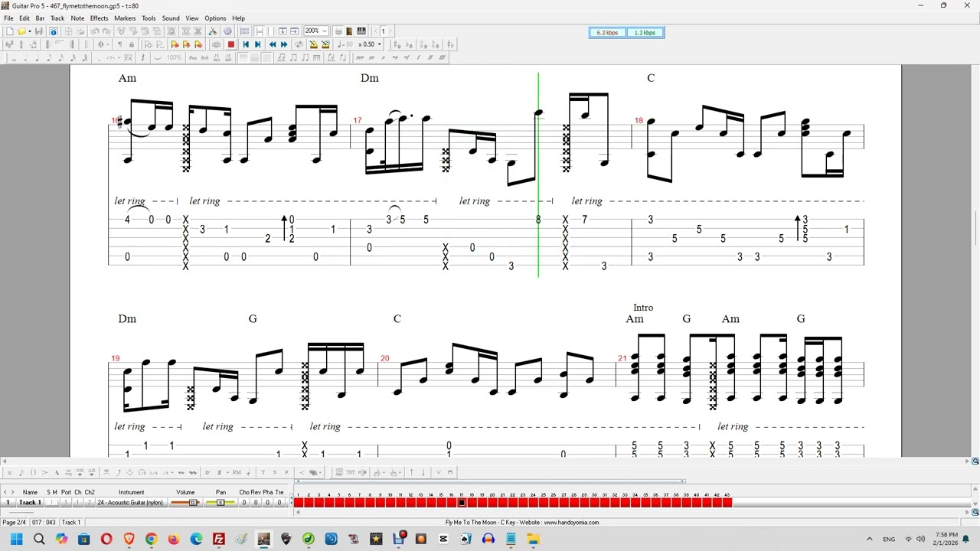Open the Effects menu
Screen dimensions: 980x551
(99, 18)
